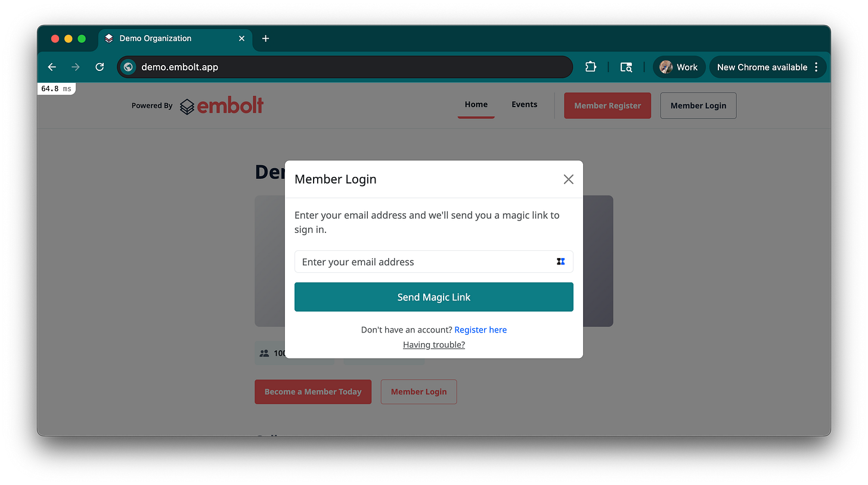
Task: Click the browser forward arrow
Action: [75, 67]
